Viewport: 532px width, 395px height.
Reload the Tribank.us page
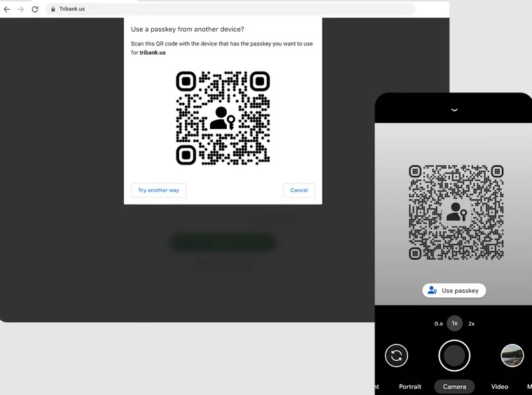[35, 9]
